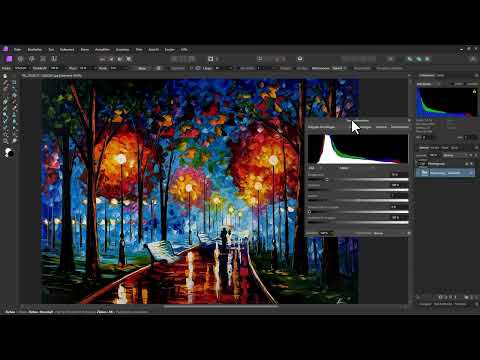This screenshot has height=360, width=480.
Task: Apply Auto Contrast from the toolbar
Action: (111, 59)
